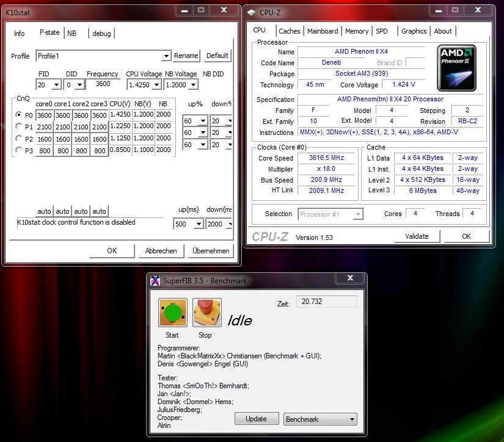Click the Frequency value 3600 in K10stat
The height and width of the screenshot is (442, 504).
coord(103,84)
